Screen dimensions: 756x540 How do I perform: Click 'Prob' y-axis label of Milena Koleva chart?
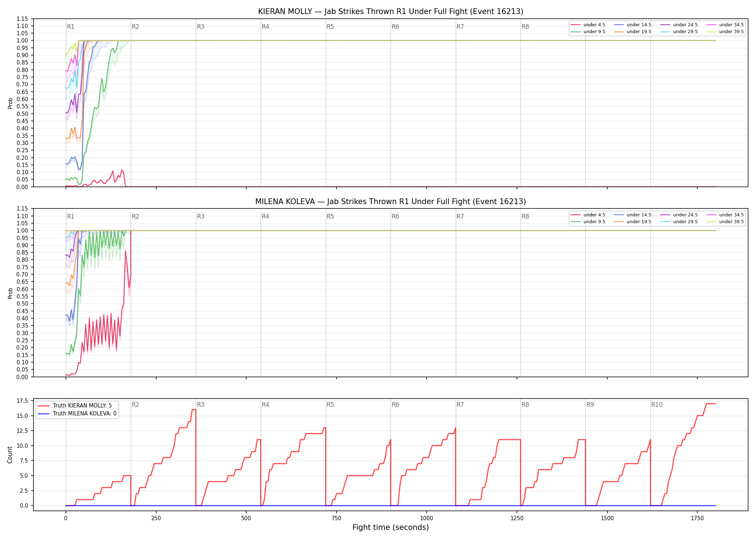[10, 293]
